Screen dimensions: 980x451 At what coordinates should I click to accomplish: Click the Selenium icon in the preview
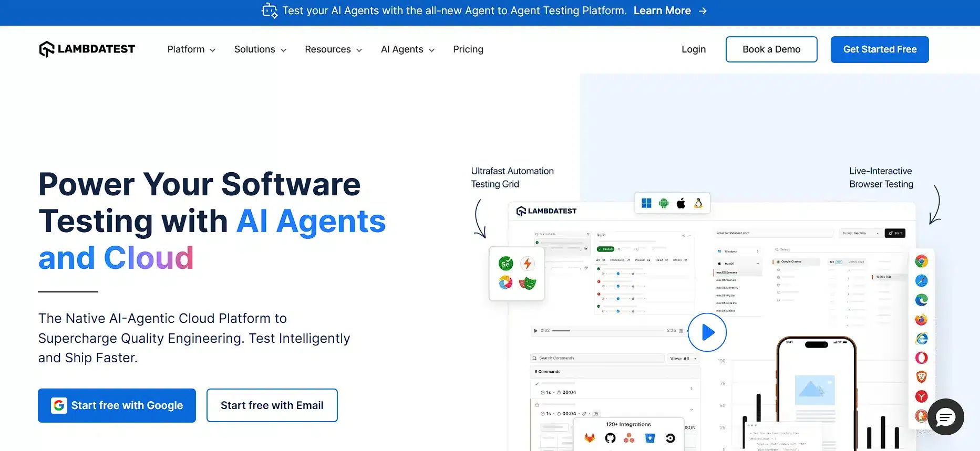click(506, 264)
